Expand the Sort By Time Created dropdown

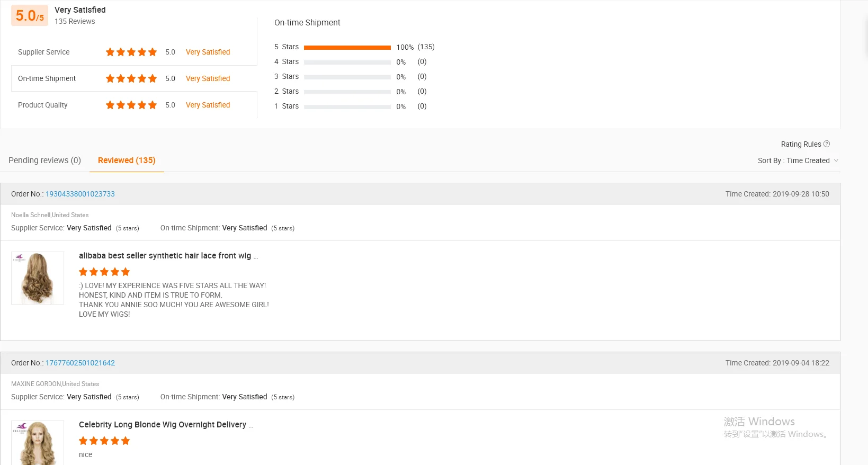tap(797, 160)
